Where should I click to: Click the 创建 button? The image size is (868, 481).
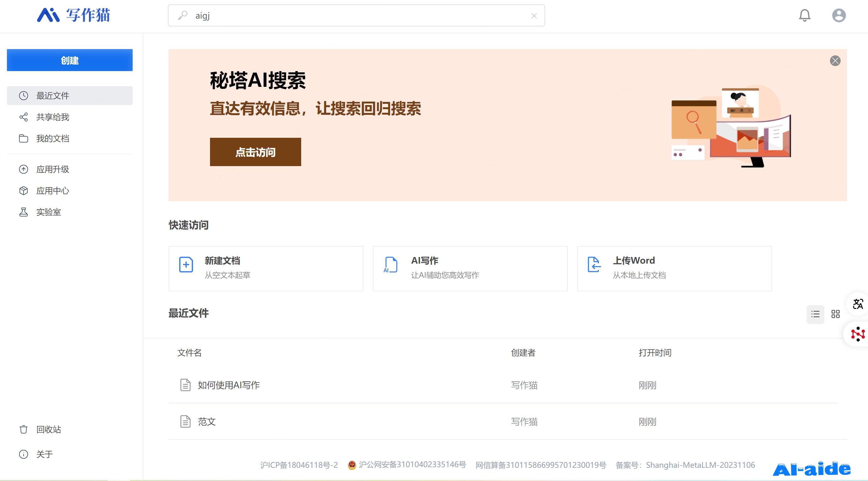coord(70,60)
